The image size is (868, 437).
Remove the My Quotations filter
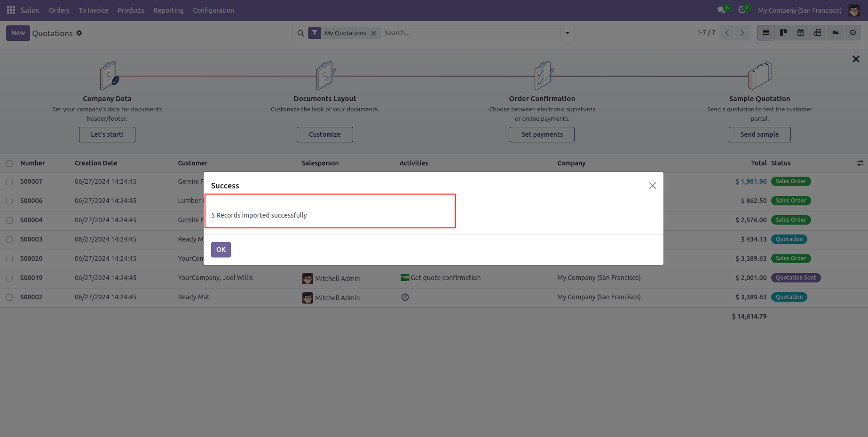[373, 33]
